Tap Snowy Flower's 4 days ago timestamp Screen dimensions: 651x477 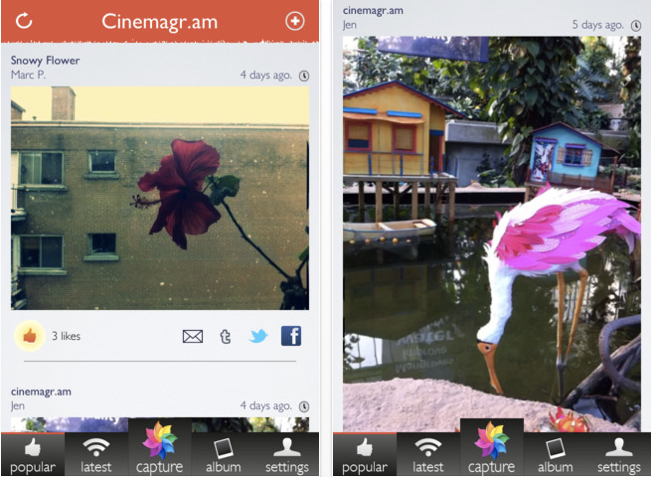click(x=266, y=75)
